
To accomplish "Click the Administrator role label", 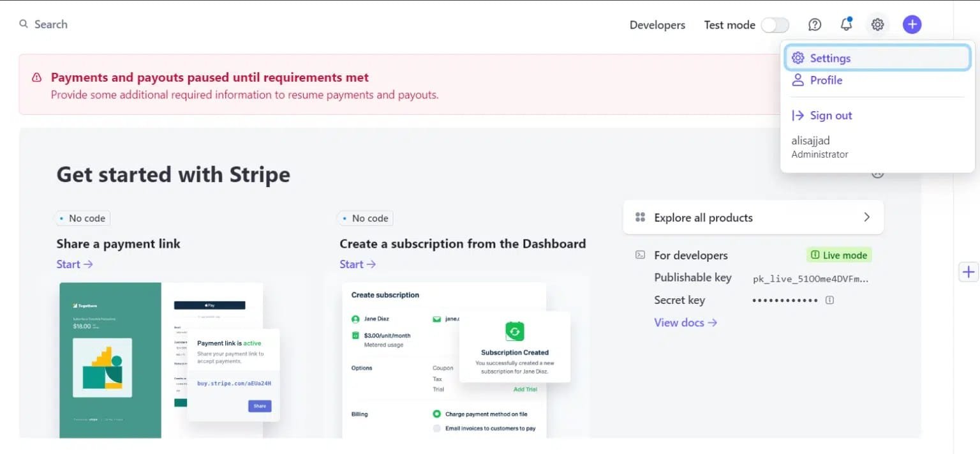I will click(x=820, y=155).
